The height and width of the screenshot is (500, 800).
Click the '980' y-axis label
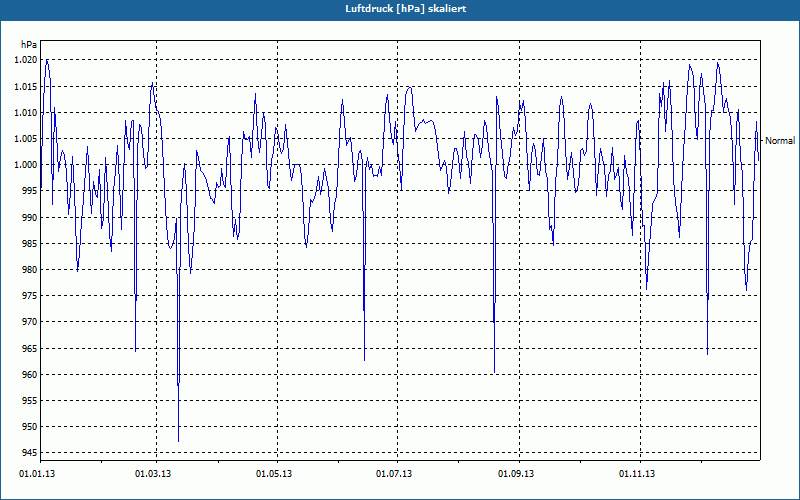point(30,269)
